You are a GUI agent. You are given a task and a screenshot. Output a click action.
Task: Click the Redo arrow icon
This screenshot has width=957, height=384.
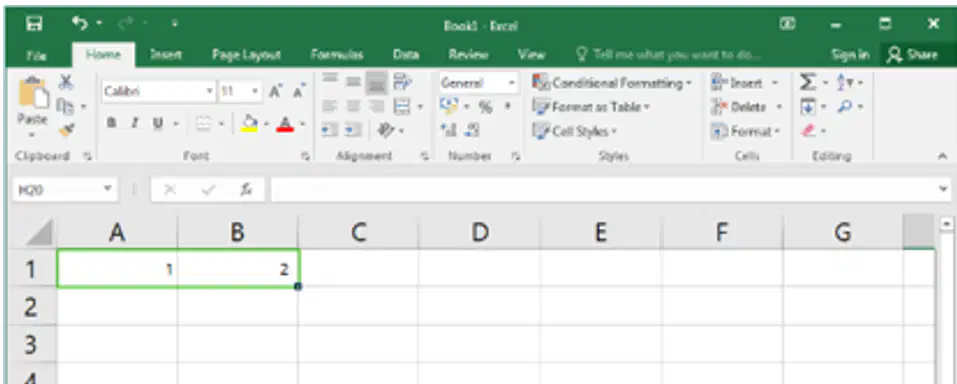[127, 24]
